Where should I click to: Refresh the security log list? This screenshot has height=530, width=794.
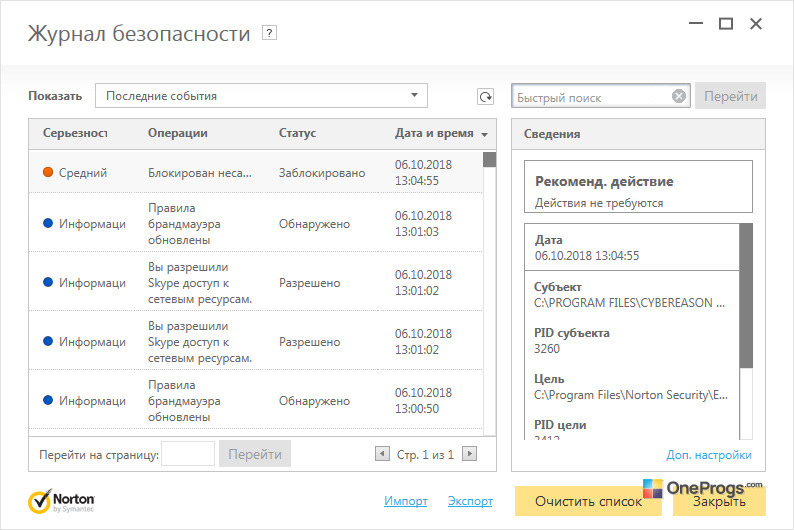485,97
